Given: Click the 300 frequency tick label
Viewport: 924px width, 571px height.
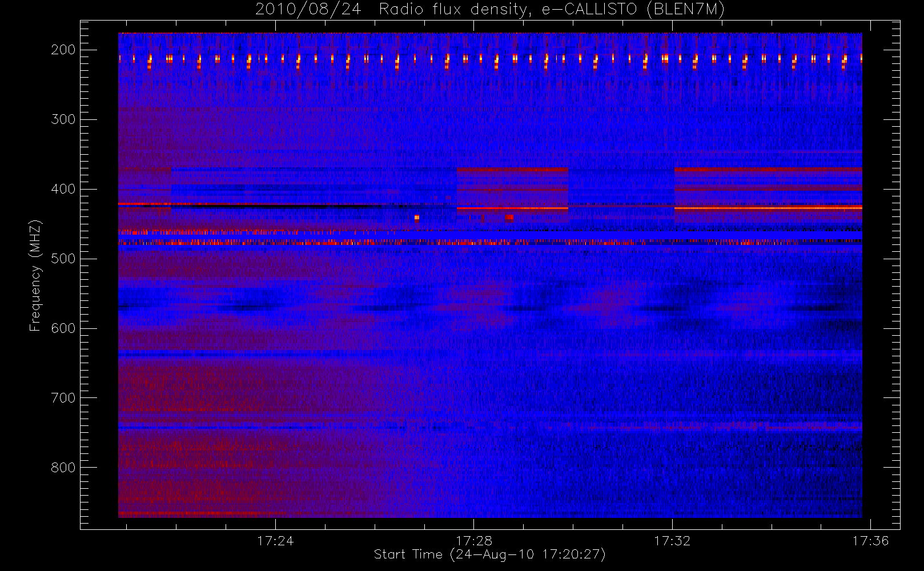Looking at the screenshot, I should (x=63, y=119).
